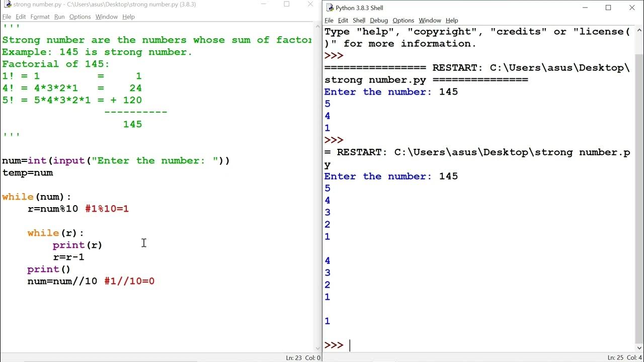Click the editor status 'Ln: 23 Col: 0'

303,357
